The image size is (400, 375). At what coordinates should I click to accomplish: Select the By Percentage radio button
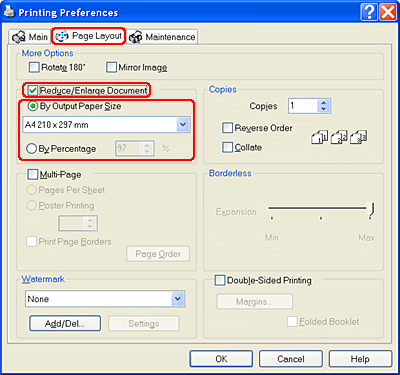31,148
